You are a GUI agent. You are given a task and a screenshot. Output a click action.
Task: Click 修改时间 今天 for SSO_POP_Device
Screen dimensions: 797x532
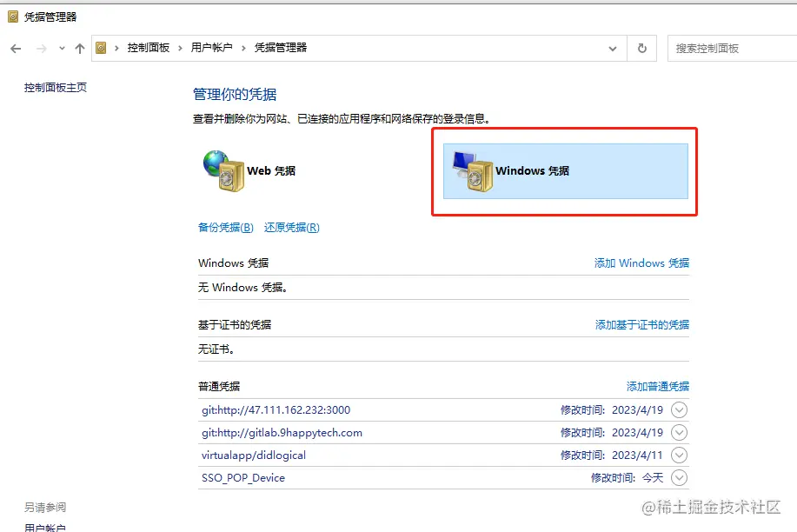point(628,478)
